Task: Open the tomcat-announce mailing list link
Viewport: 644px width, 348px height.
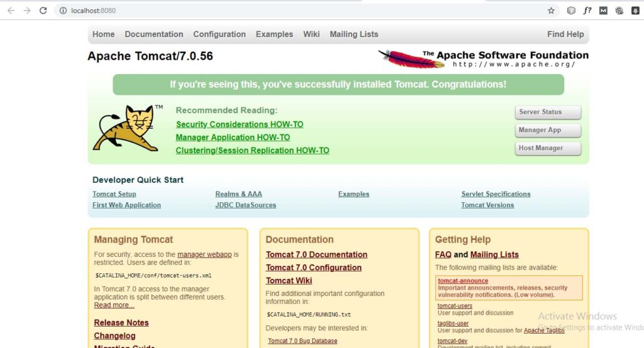Action: (x=463, y=281)
